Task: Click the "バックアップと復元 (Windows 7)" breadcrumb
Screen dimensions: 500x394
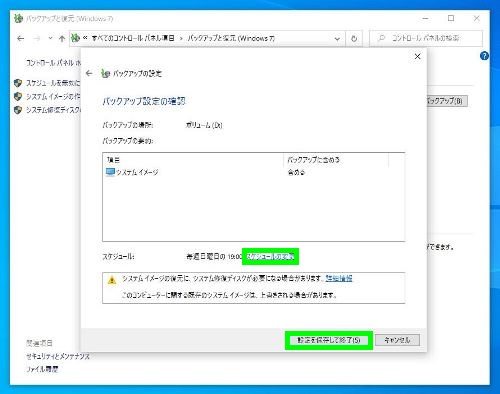Action: (231, 38)
